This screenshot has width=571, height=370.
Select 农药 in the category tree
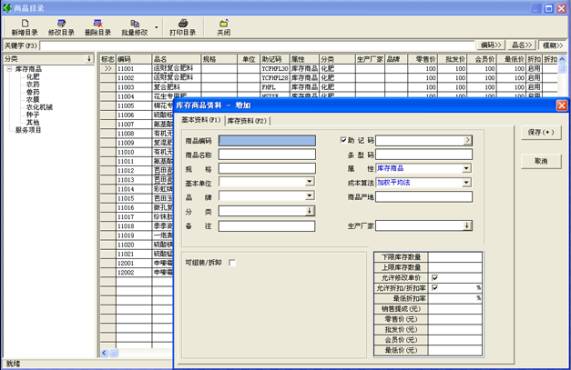point(33,84)
